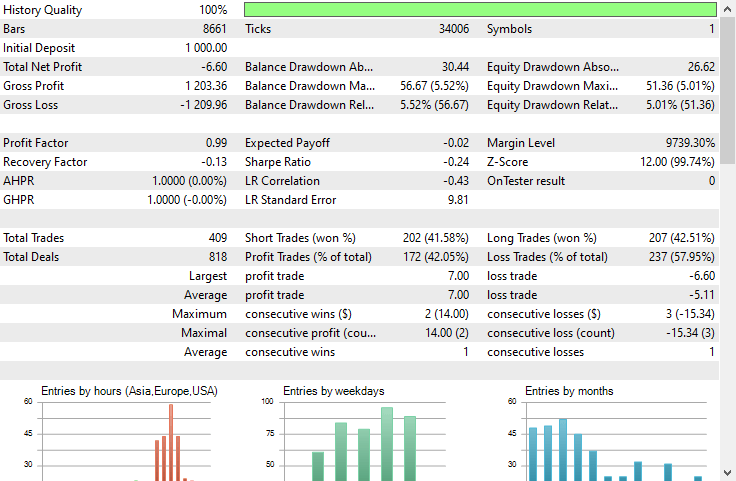This screenshot has width=736, height=481.
Task: Click the Entries by weekdays chart title
Action: 334,391
